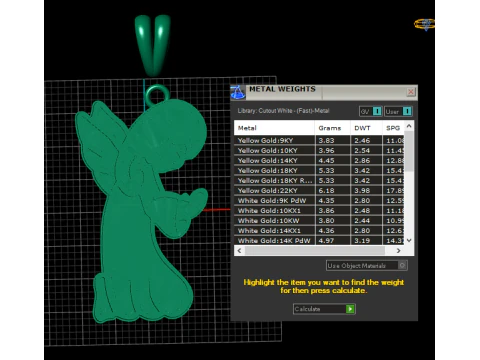Click the horizontal scrollbar track
480x360 pixels.
point(315,251)
